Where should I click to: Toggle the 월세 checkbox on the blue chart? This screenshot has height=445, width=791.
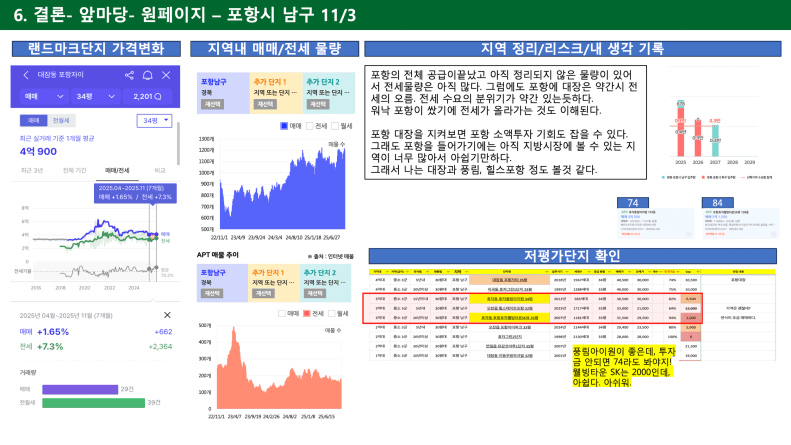point(335,126)
